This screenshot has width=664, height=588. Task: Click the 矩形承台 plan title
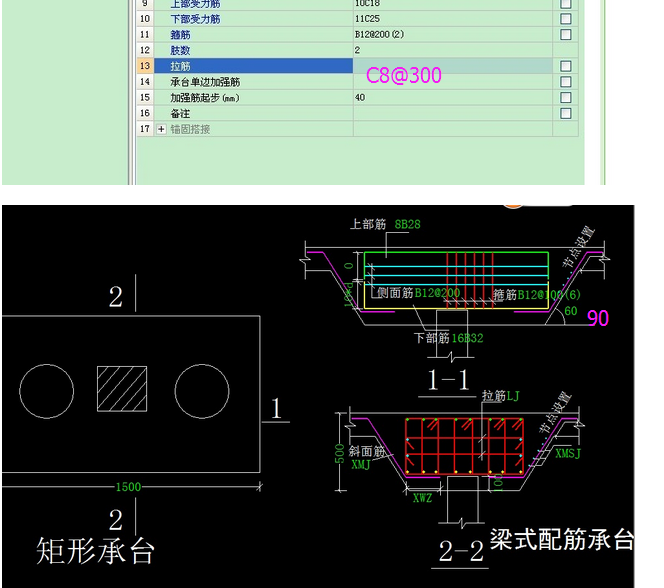tap(95, 551)
